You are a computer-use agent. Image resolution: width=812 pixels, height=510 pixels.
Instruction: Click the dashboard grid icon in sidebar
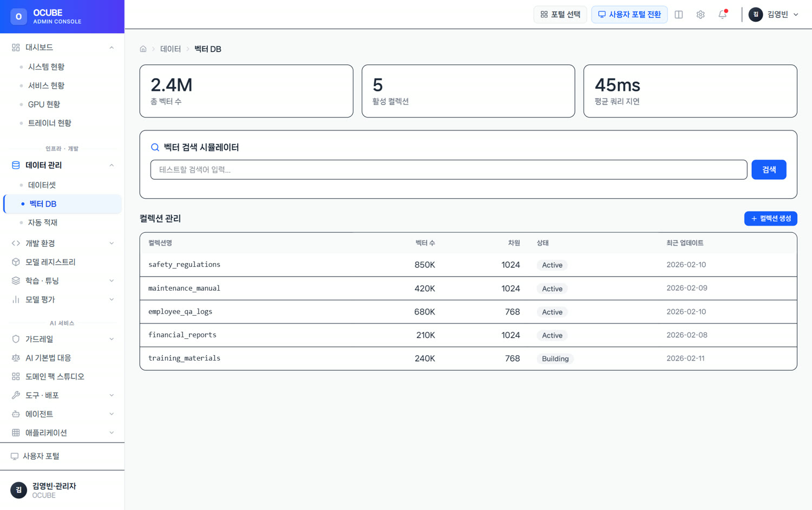tap(16, 48)
